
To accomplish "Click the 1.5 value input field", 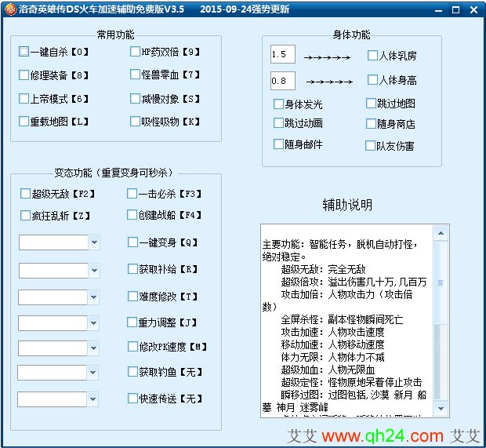I will [x=282, y=55].
